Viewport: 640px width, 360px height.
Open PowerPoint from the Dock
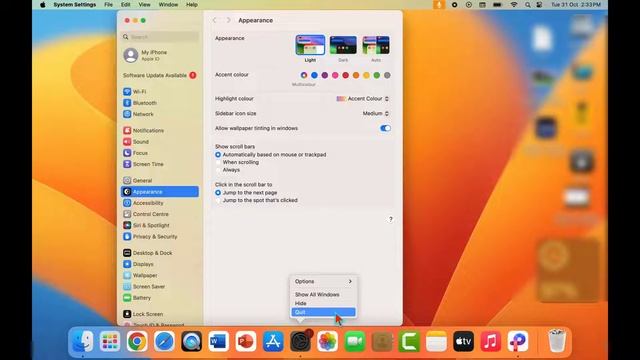point(246,341)
